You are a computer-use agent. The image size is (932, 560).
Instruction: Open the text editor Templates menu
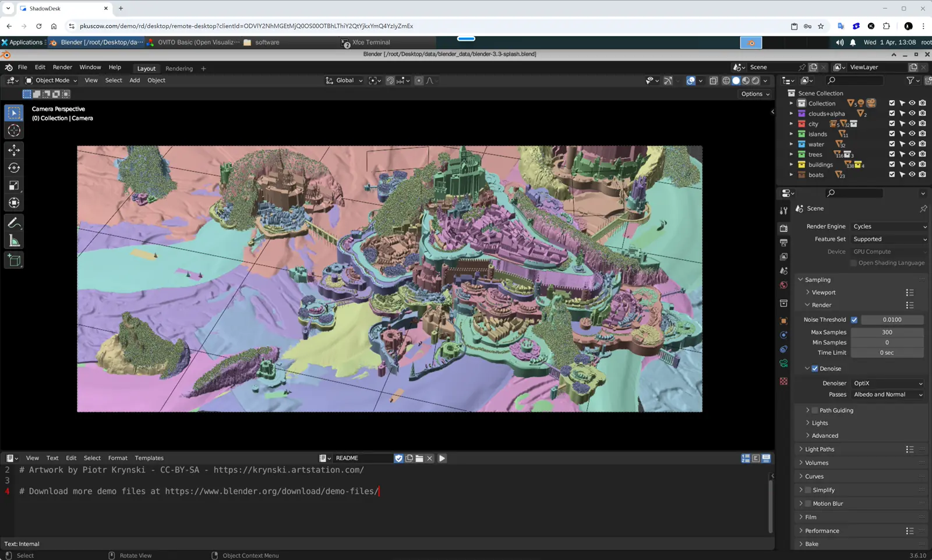point(149,458)
